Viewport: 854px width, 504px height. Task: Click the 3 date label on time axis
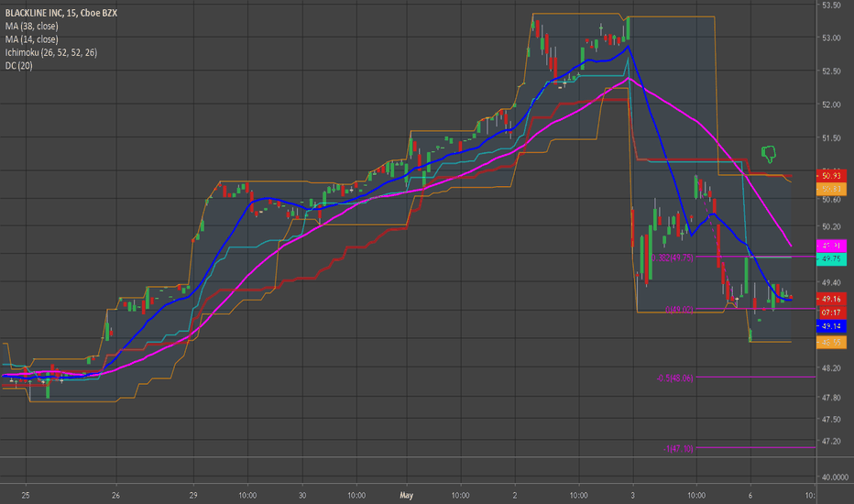point(632,495)
